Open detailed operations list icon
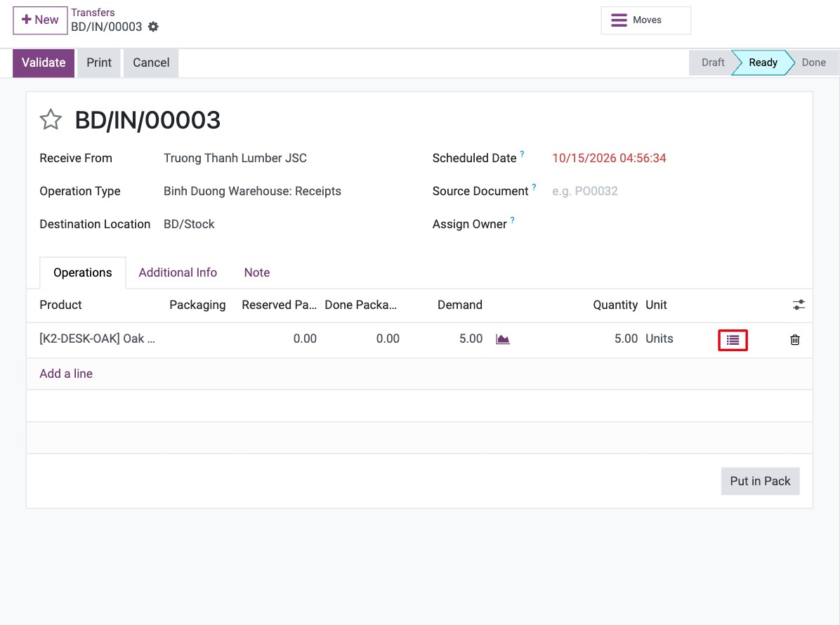 pos(733,340)
